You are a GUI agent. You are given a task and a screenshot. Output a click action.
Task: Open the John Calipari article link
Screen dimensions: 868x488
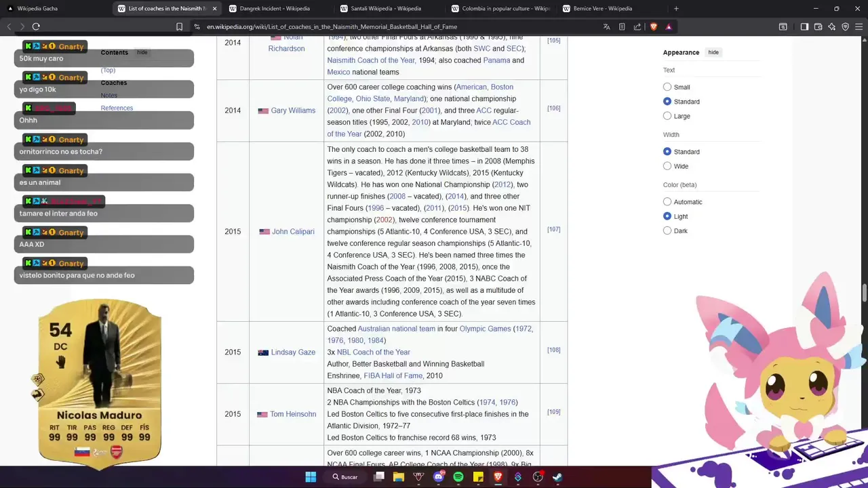pyautogui.click(x=293, y=232)
